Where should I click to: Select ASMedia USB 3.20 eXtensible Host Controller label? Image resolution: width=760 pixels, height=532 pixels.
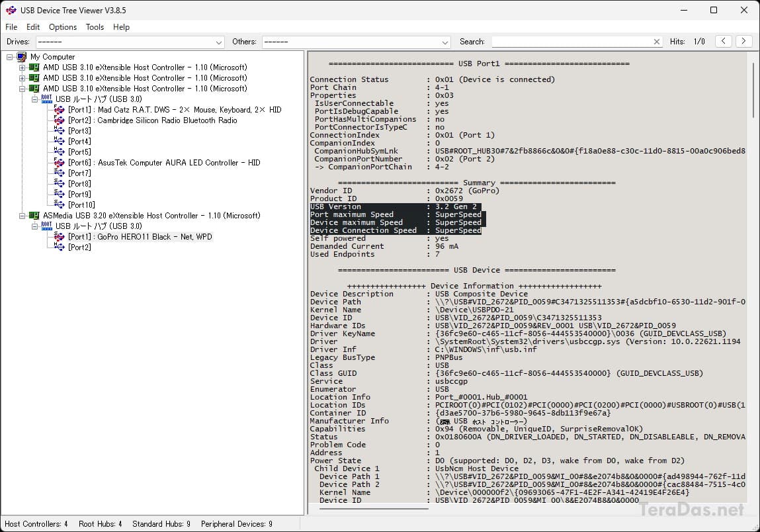151,215
